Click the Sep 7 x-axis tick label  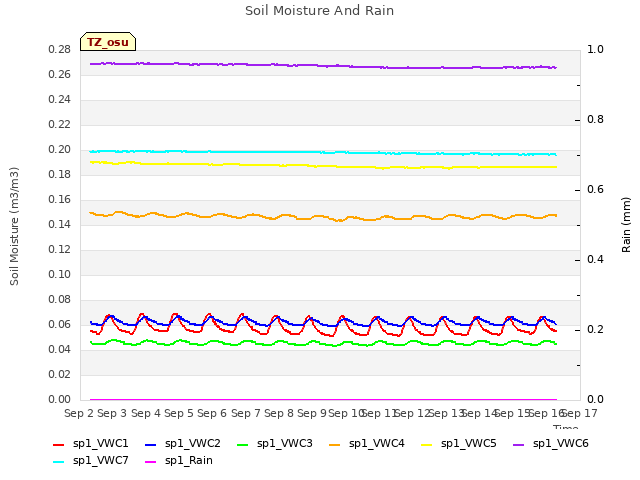click(x=246, y=413)
